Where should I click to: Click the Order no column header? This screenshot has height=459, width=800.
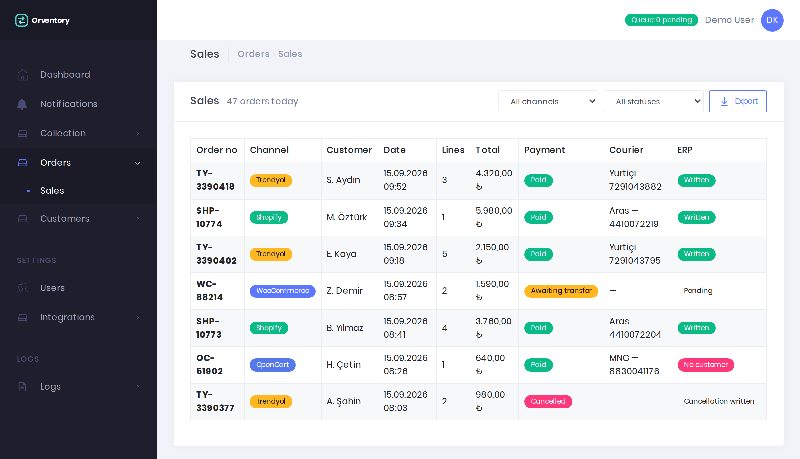pyautogui.click(x=217, y=150)
